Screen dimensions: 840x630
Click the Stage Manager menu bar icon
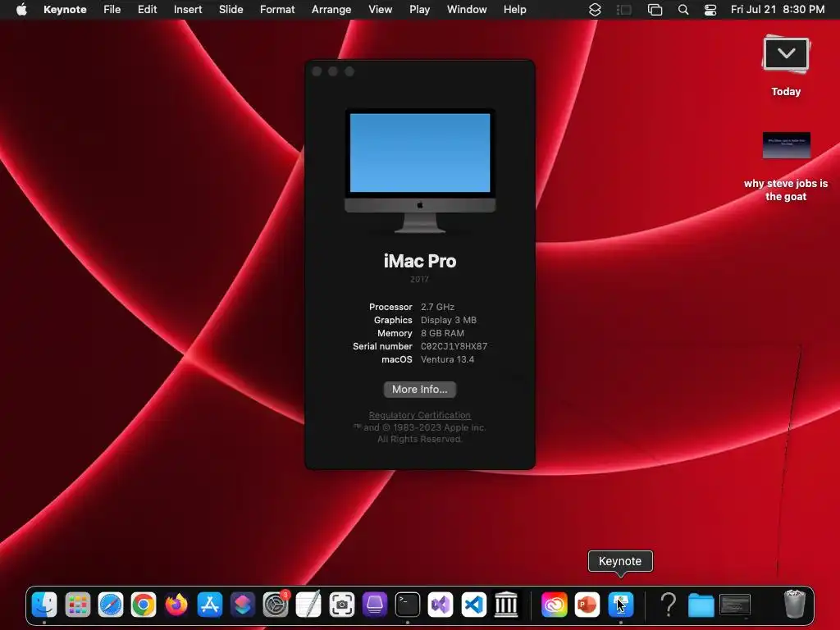pos(624,10)
